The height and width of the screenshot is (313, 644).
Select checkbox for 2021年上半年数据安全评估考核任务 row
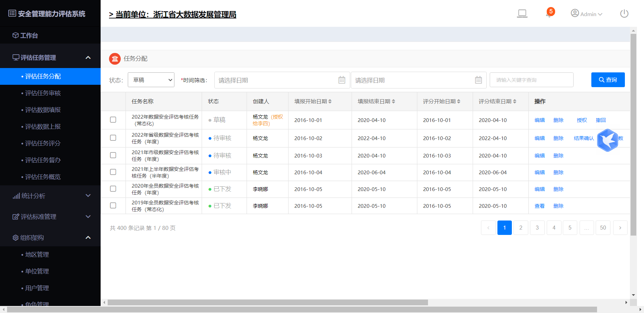pos(113,172)
